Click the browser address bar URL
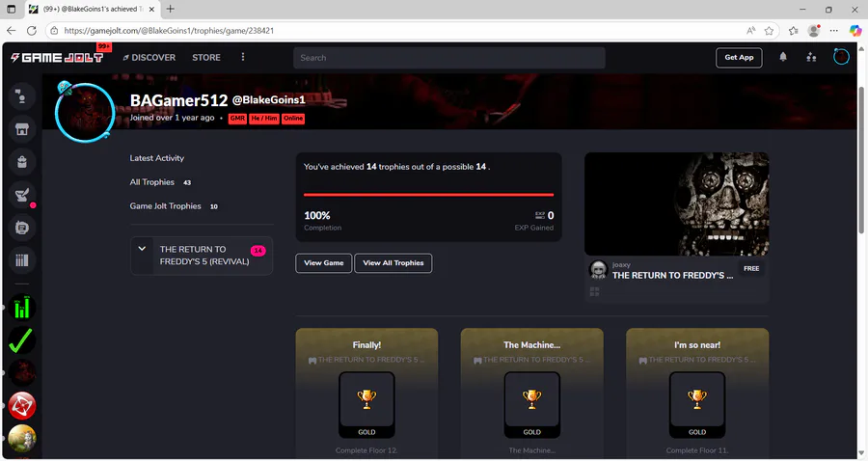This screenshot has height=461, width=868. (169, 31)
